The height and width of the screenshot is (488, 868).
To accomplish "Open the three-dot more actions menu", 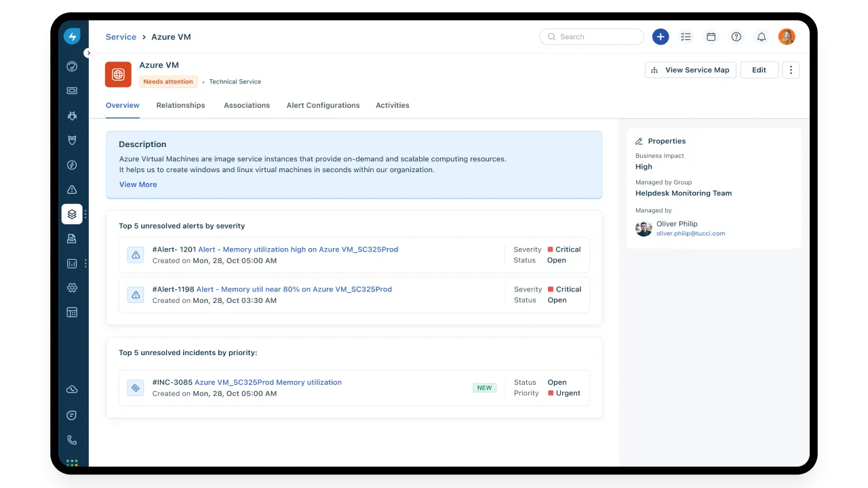I will (x=791, y=70).
